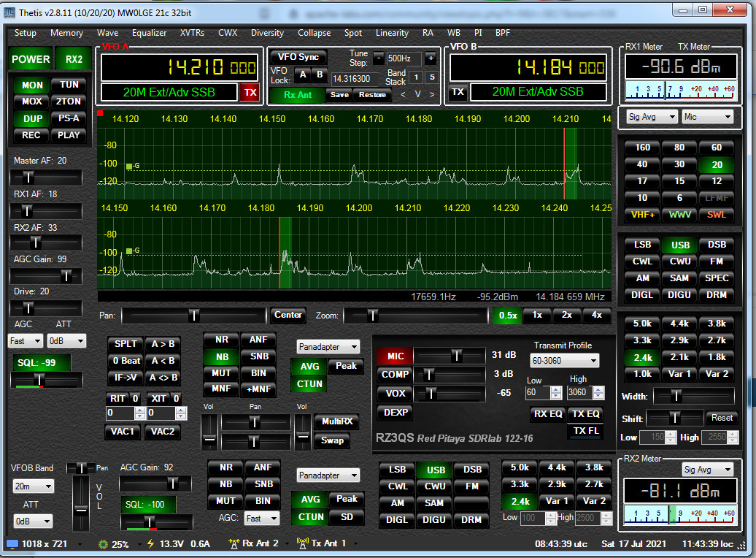The image size is (756, 558).
Task: Click the screen size monitor icon
Action: [12, 543]
